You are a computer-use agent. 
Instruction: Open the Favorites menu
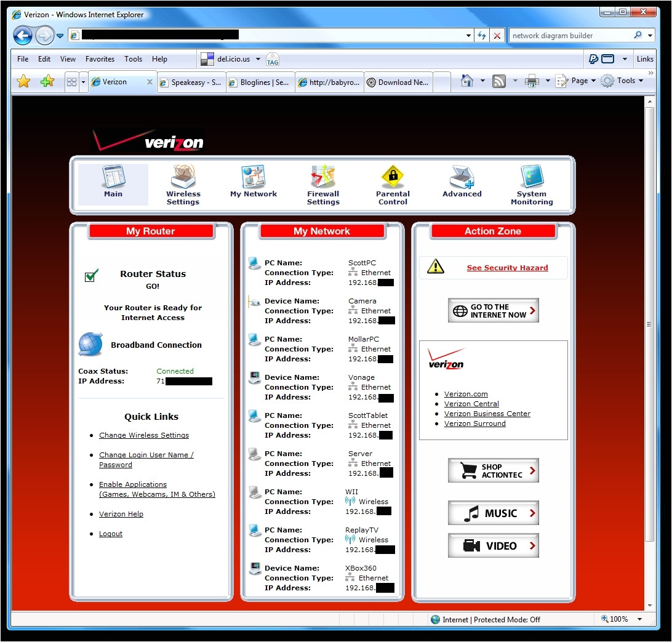(x=100, y=59)
